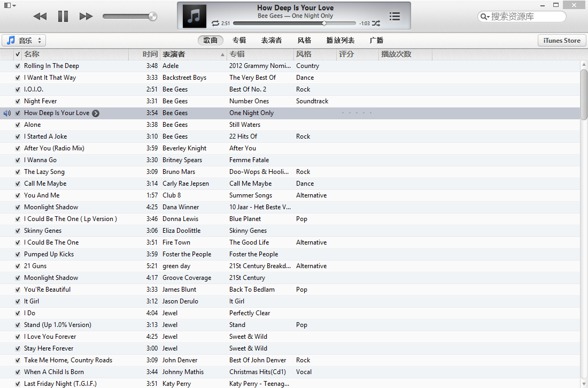Uncheck Rolling In The Deep checkbox
Image resolution: width=588 pixels, height=388 pixels.
point(18,66)
